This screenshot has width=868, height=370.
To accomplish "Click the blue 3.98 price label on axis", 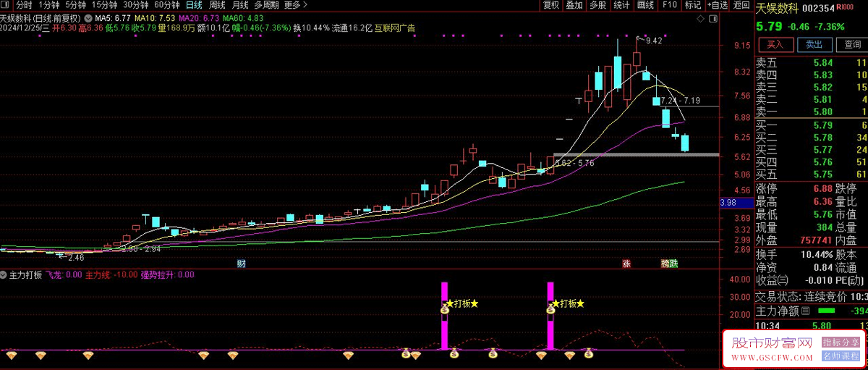I will click(729, 202).
